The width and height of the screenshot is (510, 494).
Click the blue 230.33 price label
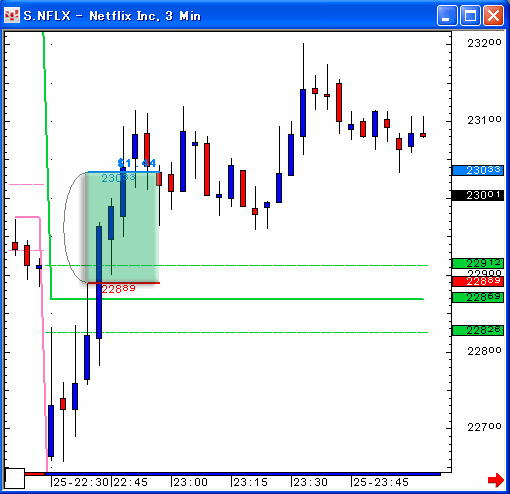coord(478,170)
